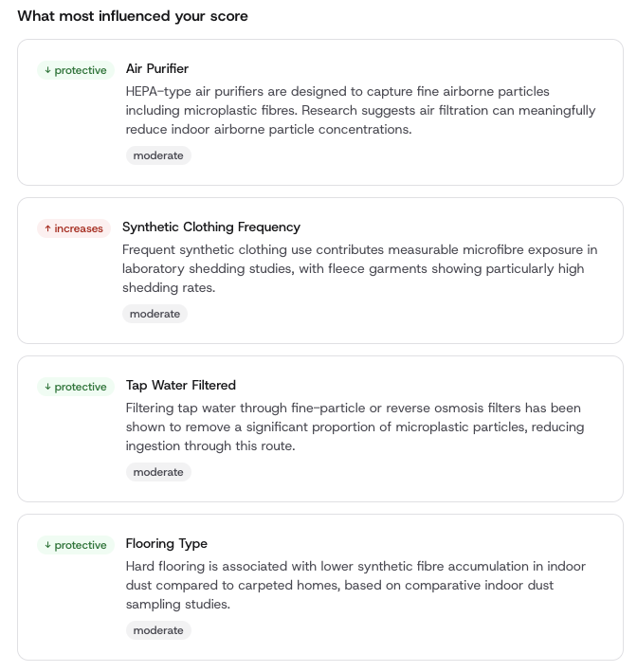
Task: Click the up arrow in the increases badge
Action: (x=47, y=228)
